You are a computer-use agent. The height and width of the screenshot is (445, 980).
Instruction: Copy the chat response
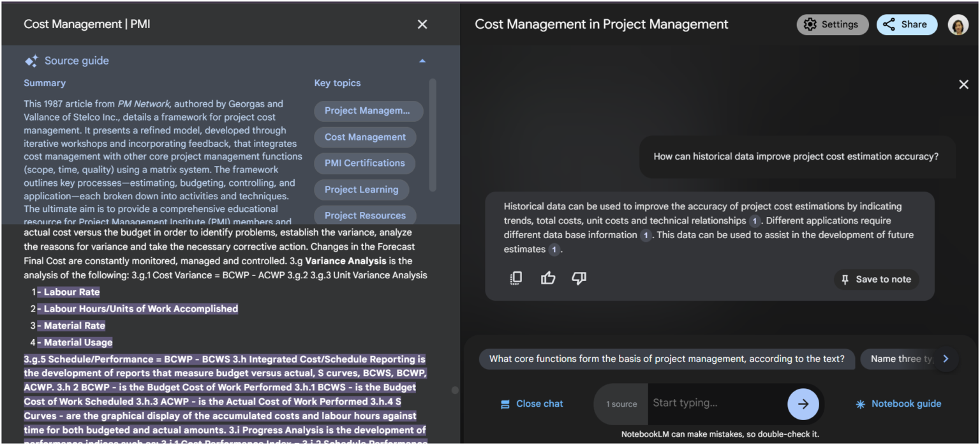tap(516, 278)
